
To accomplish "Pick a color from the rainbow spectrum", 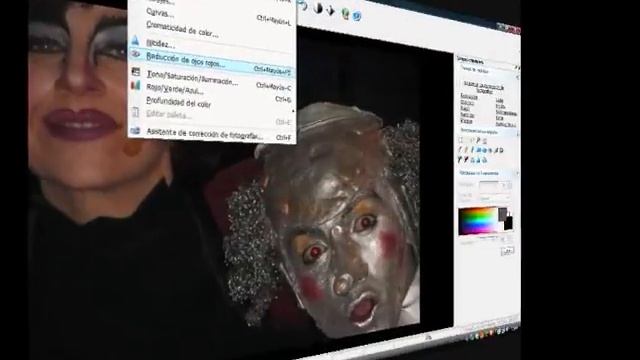I will click(478, 221).
